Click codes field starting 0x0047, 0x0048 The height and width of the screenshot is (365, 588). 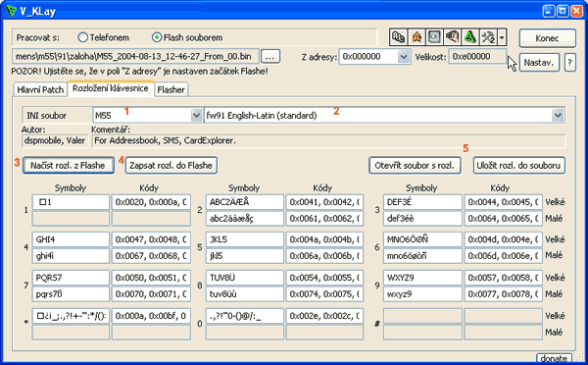(151, 239)
